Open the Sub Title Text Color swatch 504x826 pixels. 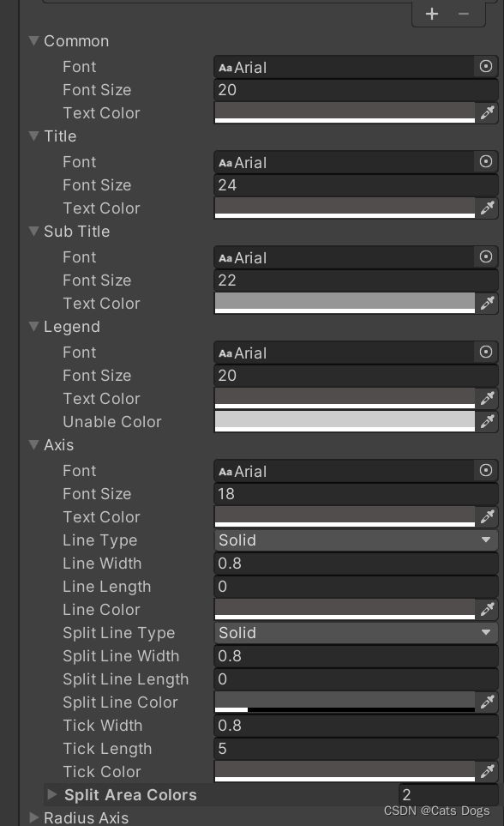pos(343,303)
